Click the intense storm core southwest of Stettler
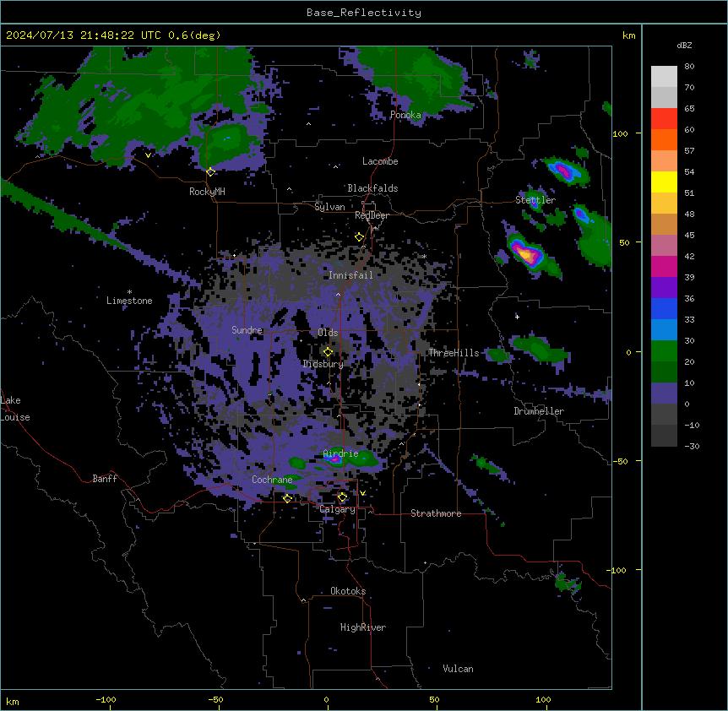728x711 pixels. tap(526, 253)
